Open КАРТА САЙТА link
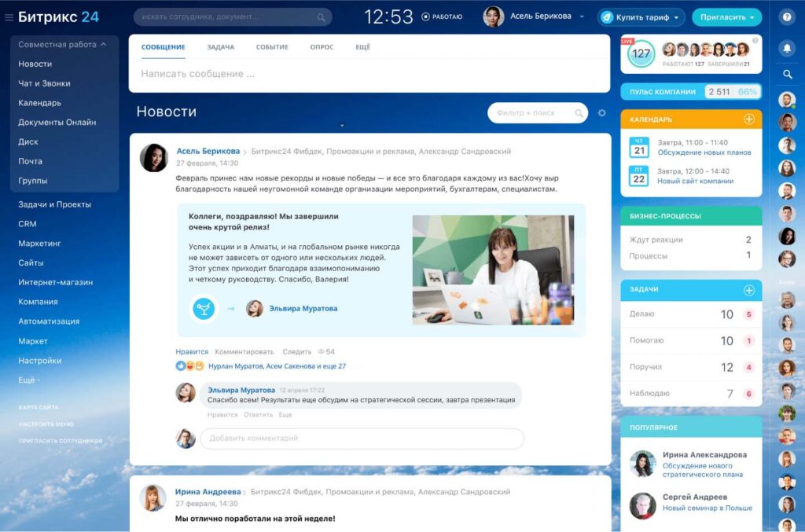This screenshot has width=805, height=532. 39,407
